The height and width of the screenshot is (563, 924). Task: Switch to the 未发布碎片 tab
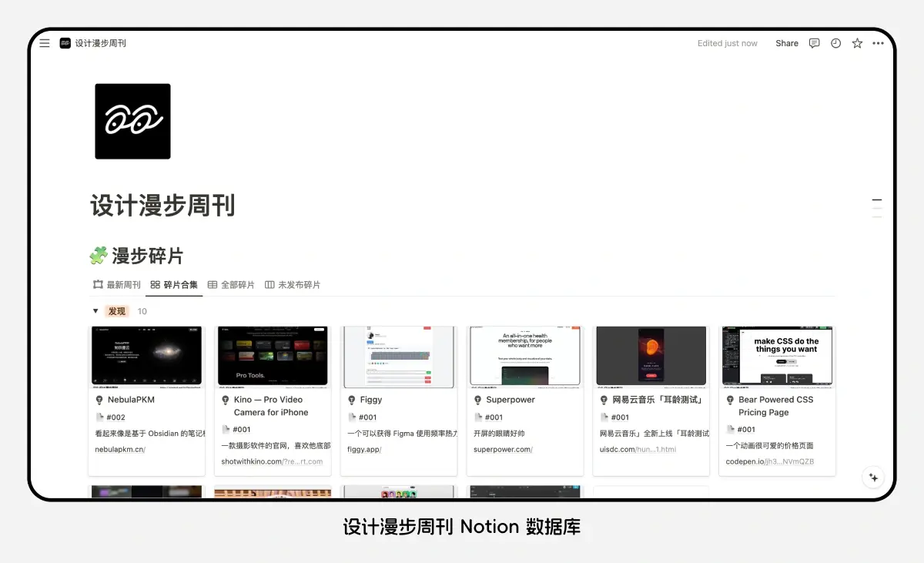(293, 284)
